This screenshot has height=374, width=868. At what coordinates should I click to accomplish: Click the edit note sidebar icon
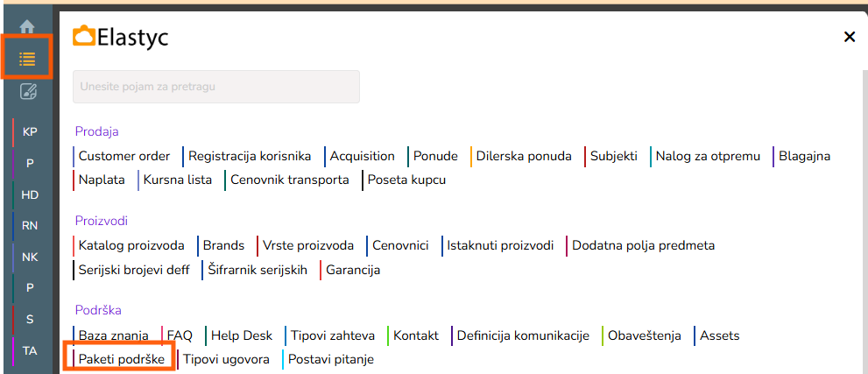[28, 91]
